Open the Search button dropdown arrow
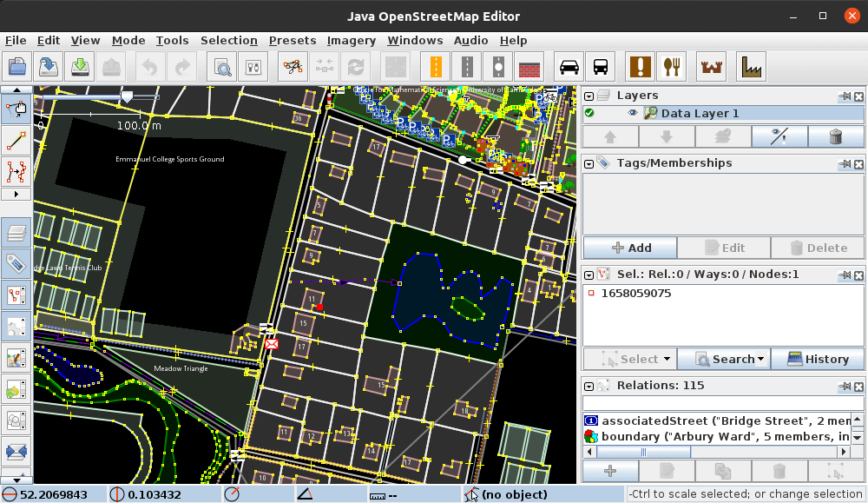 [761, 360]
